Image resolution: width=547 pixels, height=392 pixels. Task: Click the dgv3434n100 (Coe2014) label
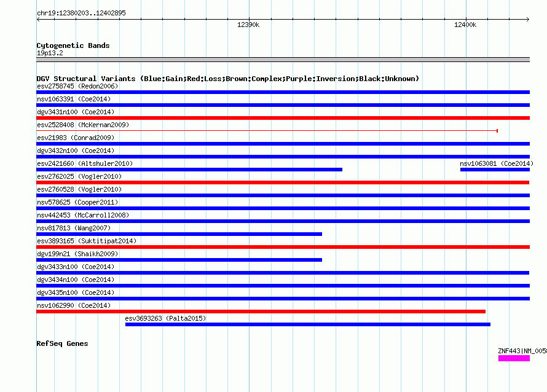pyautogui.click(x=76, y=280)
